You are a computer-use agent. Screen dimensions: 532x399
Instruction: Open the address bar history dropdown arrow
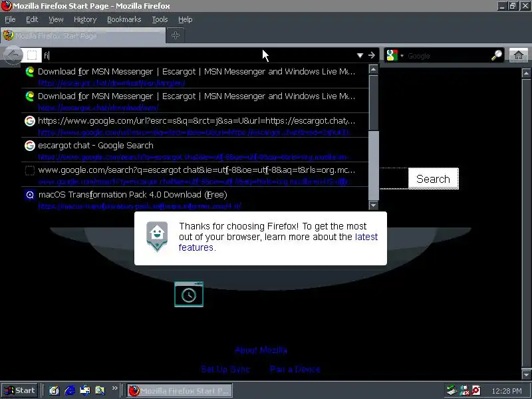tap(360, 55)
